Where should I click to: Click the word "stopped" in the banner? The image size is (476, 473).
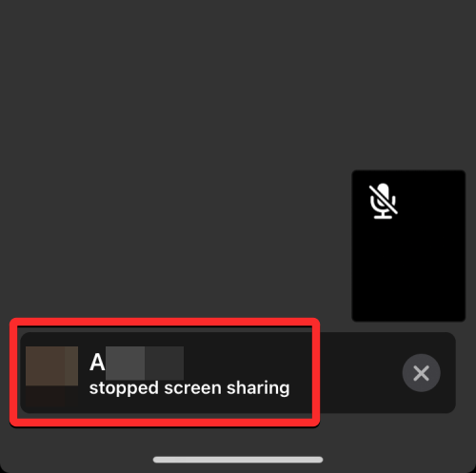(124, 388)
